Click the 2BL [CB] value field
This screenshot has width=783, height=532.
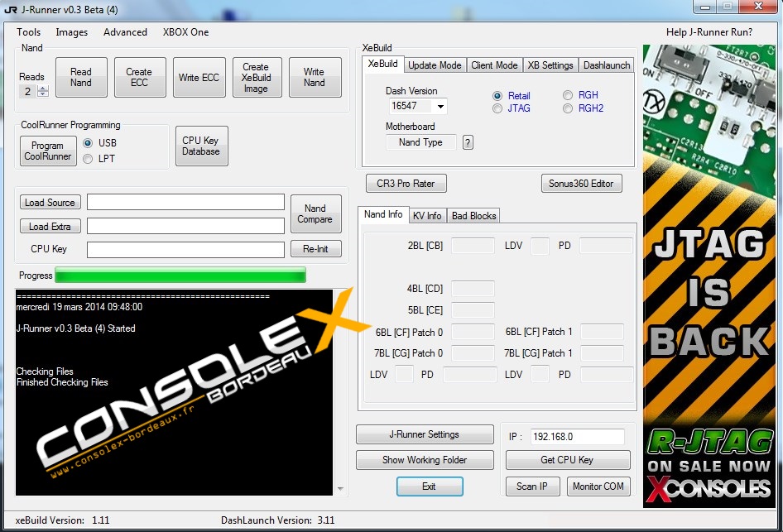473,246
